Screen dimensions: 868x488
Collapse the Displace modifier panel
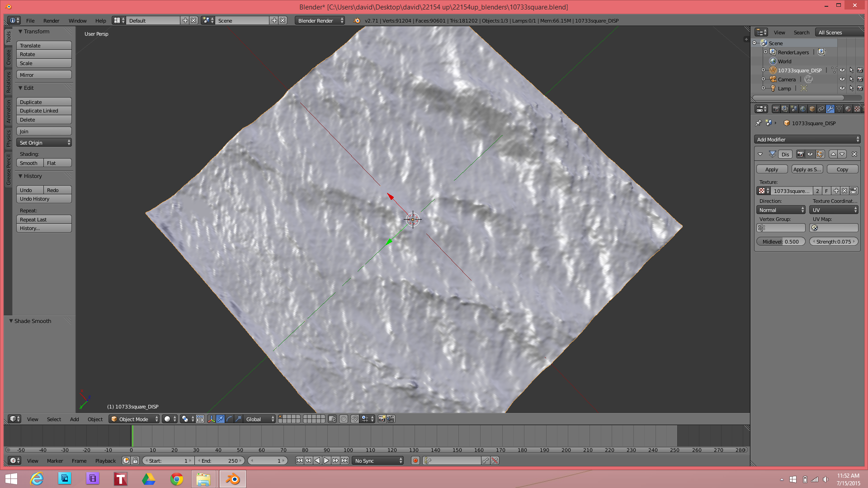(x=760, y=154)
